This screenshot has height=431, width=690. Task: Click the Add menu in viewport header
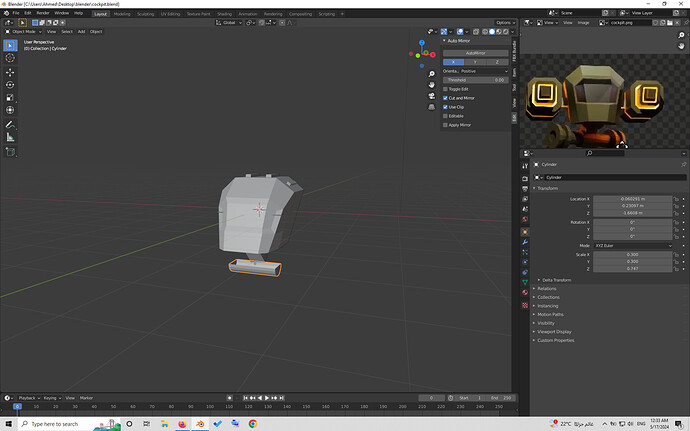81,31
